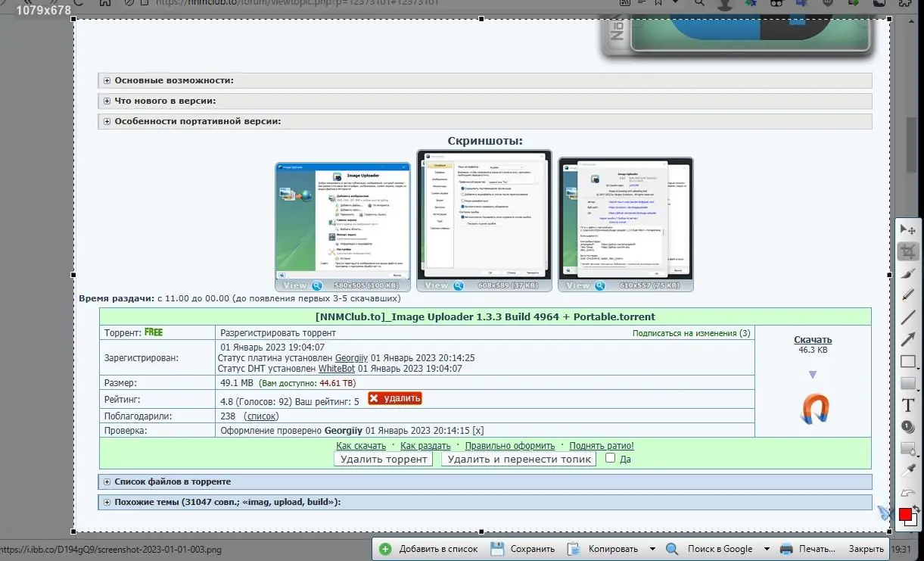
Task: Open first screenshot thumbnail 580x505
Action: [x=343, y=226]
